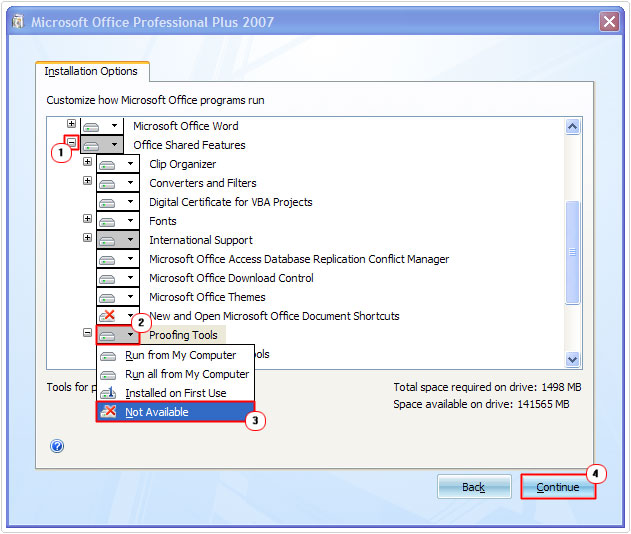Expand the Fonts node
Viewport: 631px width, 534px height.
(x=87, y=219)
